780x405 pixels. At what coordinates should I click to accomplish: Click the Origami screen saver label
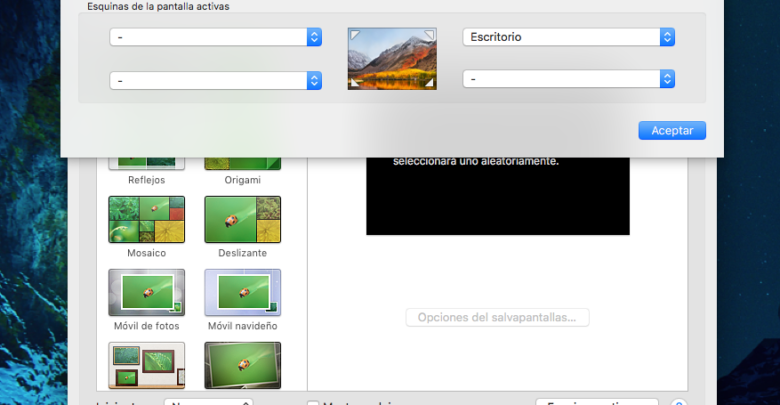(x=242, y=180)
